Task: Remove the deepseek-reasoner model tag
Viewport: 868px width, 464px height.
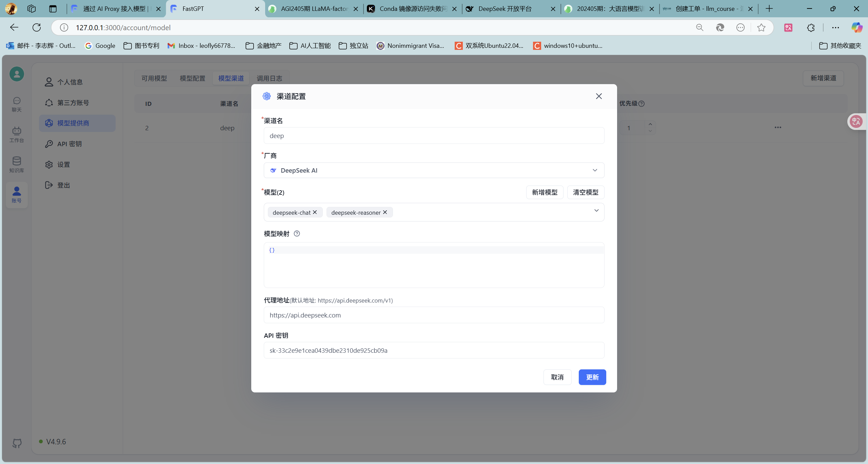Action: point(385,212)
